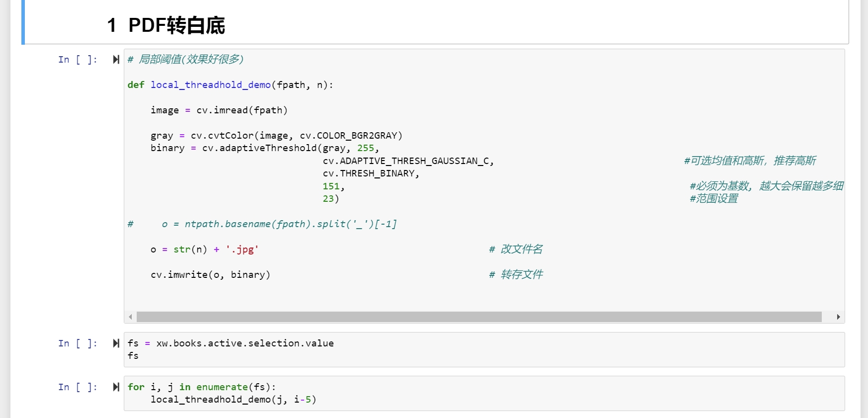Click 'fs = xw.books.active.selection.value' line

(x=231, y=343)
